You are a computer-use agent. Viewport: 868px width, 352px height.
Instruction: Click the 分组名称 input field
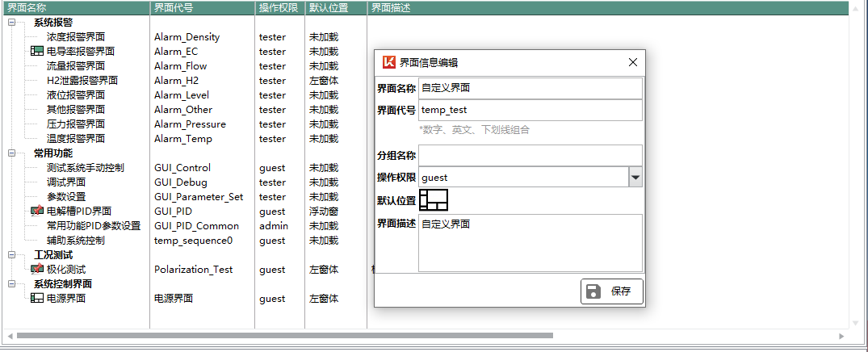tap(530, 155)
